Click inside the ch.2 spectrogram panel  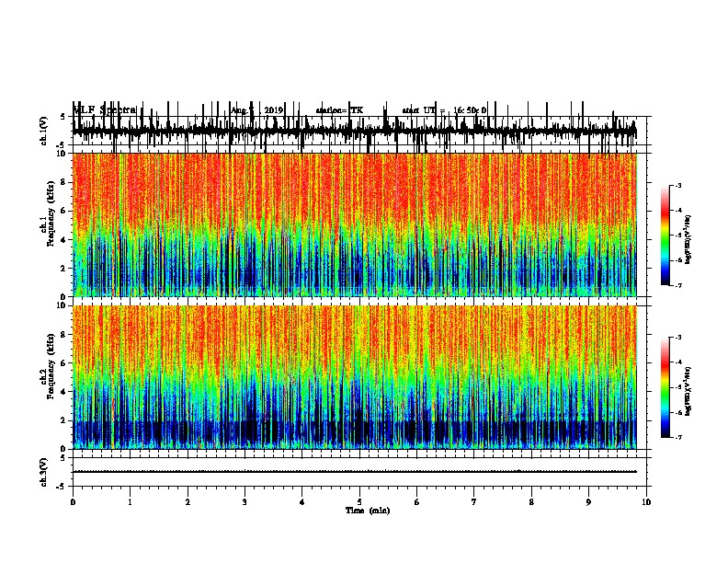[x=354, y=377]
